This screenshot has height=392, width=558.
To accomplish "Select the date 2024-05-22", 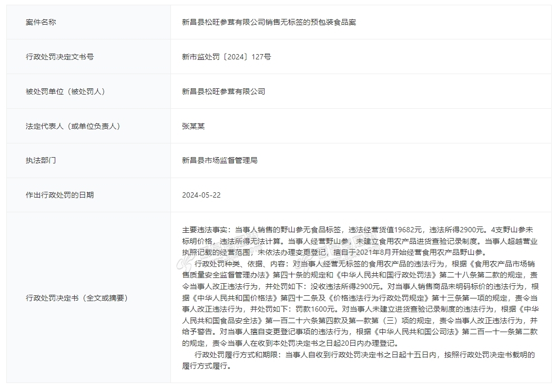I will [x=201, y=195].
